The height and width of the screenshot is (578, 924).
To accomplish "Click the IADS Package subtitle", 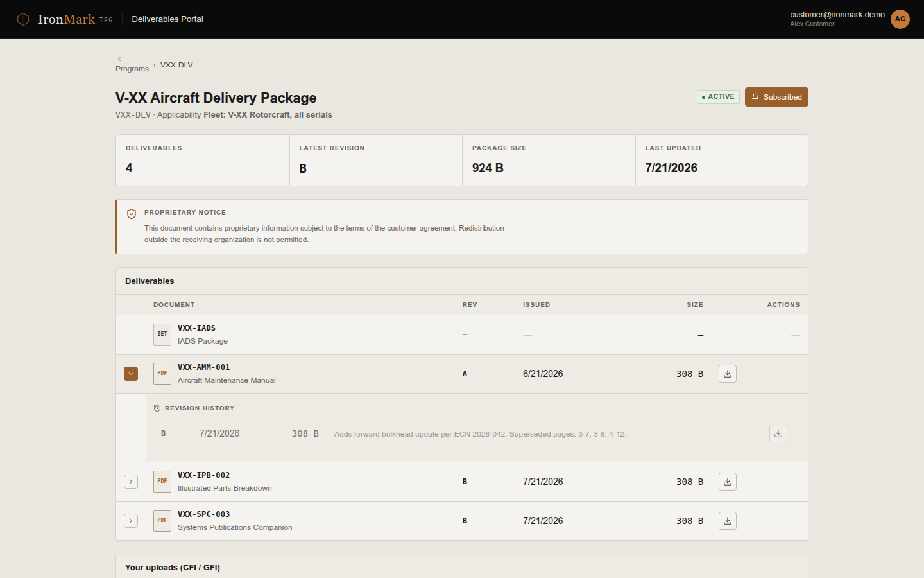I will (203, 341).
